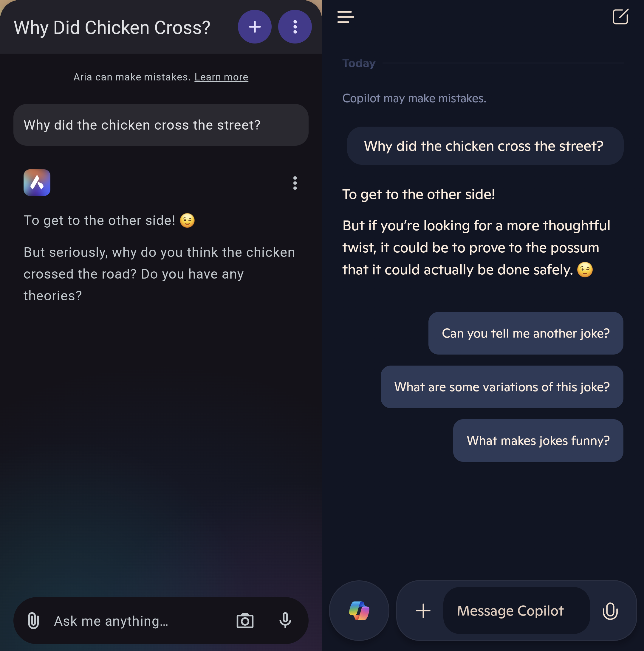Screen dimensions: 644x651
Task: Open the camera in Aria input bar
Action: pos(245,620)
